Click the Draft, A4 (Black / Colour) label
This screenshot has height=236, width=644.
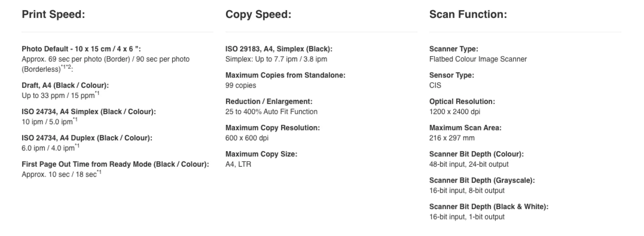point(65,85)
